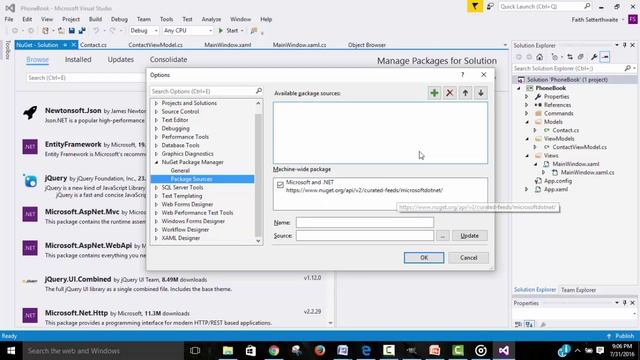Viewport: 640px width, 360px height.
Task: Switch to the Installed NuGet tab
Action: [x=78, y=60]
